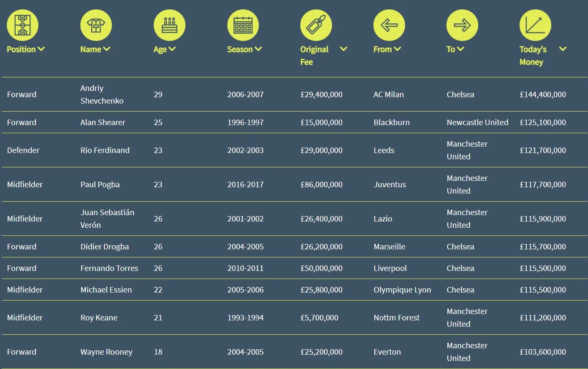Image resolution: width=588 pixels, height=369 pixels.
Task: Click the Andriy Shevchenko player name
Action: pyautogui.click(x=102, y=94)
